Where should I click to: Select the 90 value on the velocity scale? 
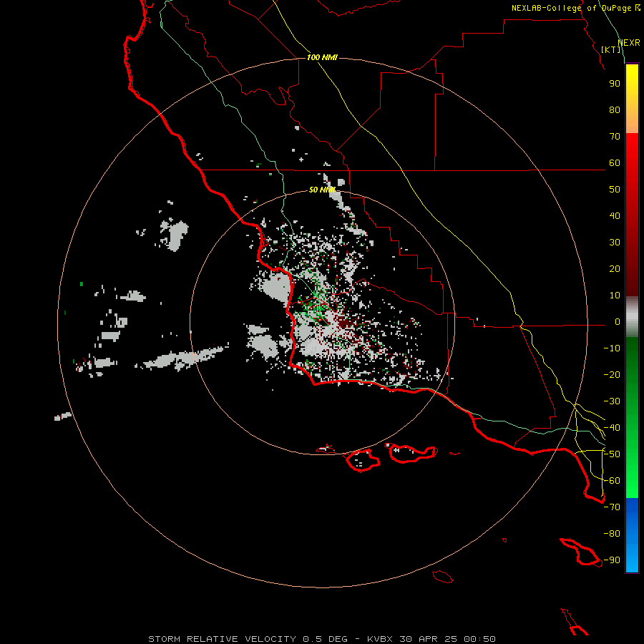pos(615,84)
